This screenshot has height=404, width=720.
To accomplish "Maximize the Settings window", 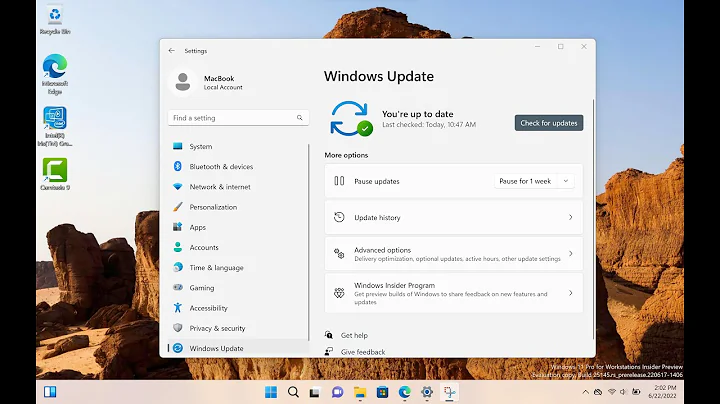I will (561, 47).
